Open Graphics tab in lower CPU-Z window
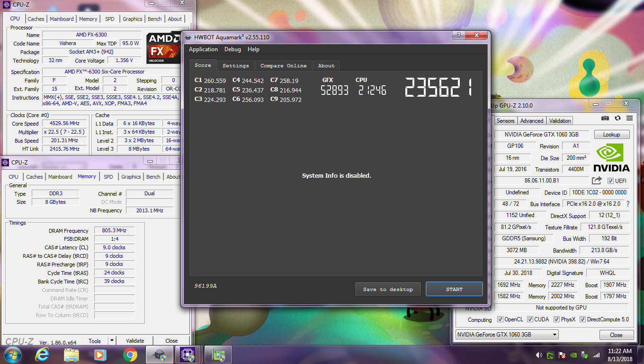 [x=131, y=177]
